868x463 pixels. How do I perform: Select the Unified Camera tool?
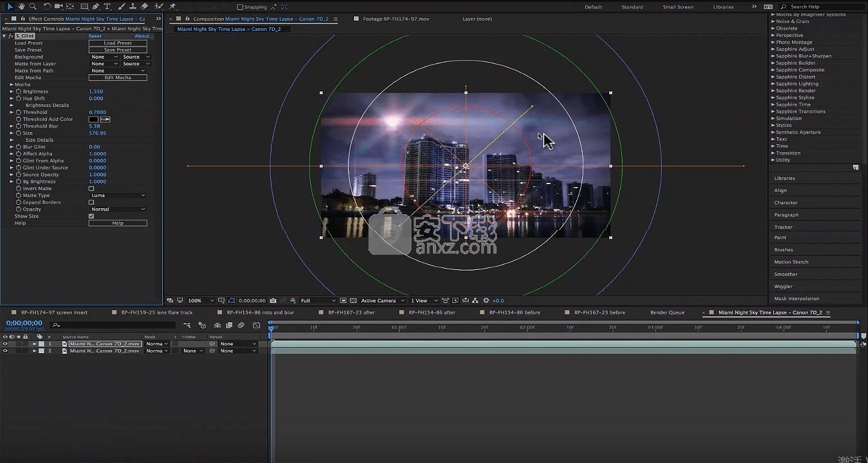tap(59, 6)
